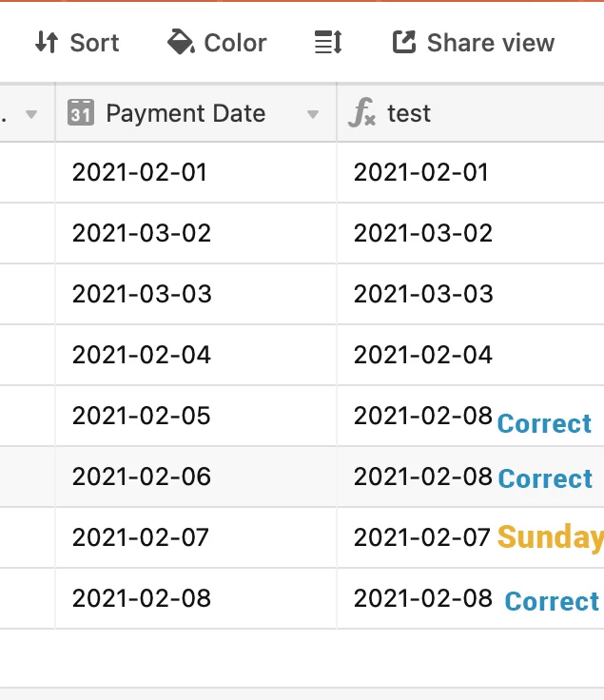Click the calendar icon in Payment Date header

(x=80, y=112)
